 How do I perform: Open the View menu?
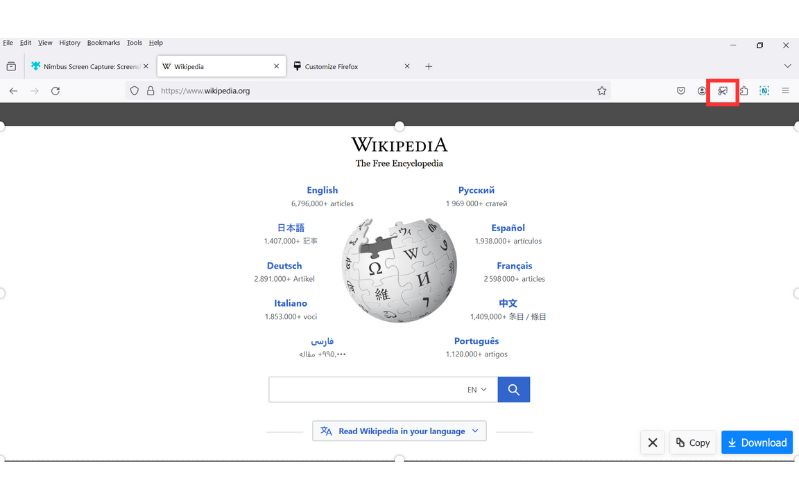45,43
